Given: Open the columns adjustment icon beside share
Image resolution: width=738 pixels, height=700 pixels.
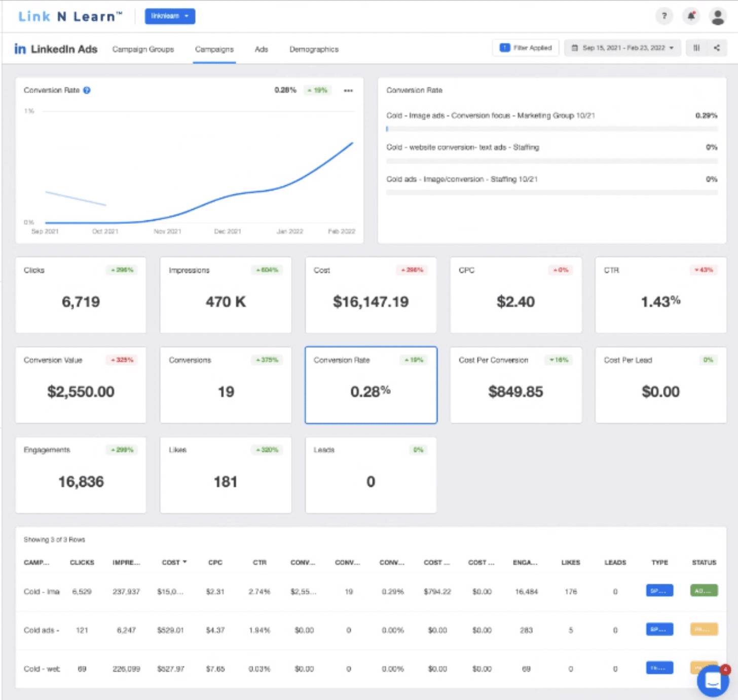Looking at the screenshot, I should tap(696, 48).
